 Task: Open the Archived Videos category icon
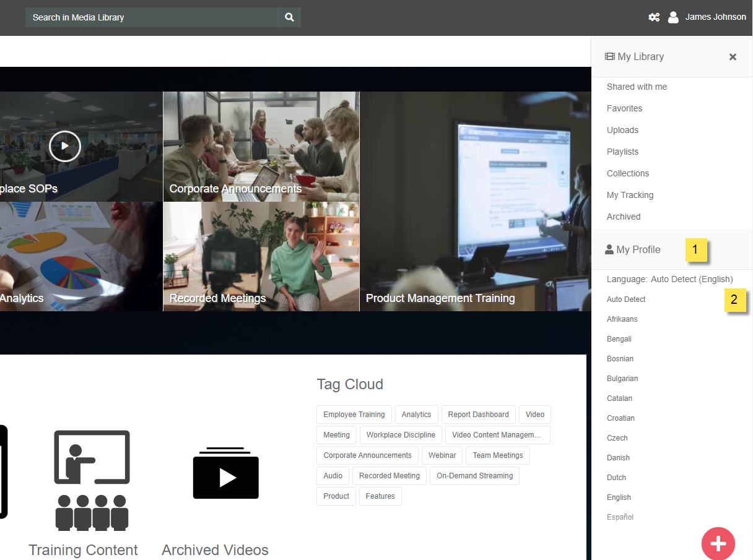(x=225, y=473)
